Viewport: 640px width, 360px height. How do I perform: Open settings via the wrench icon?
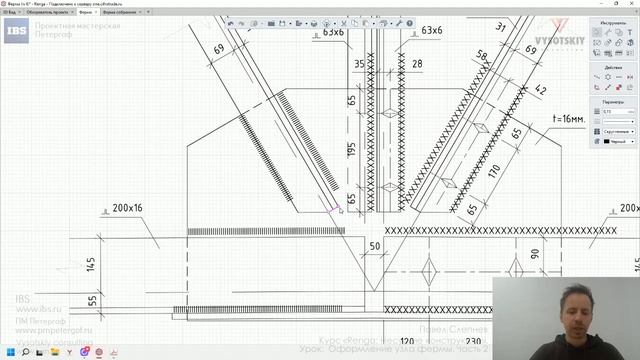pyautogui.click(x=399, y=24)
